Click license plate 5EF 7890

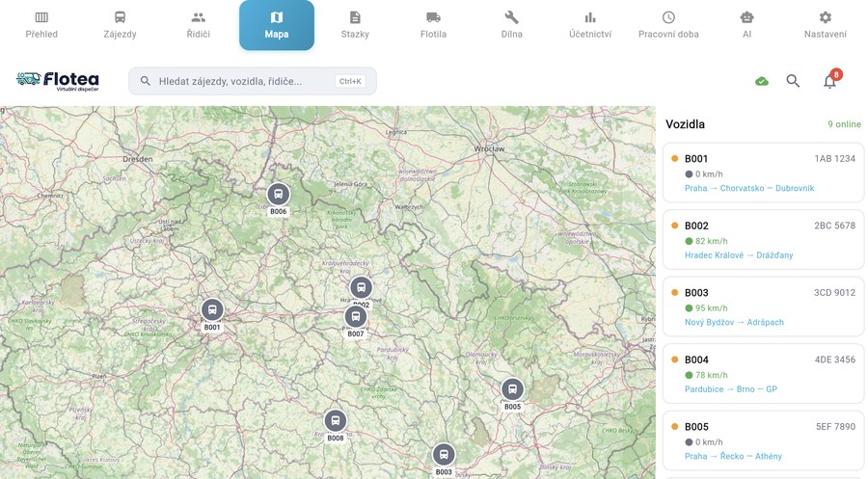[x=835, y=426]
